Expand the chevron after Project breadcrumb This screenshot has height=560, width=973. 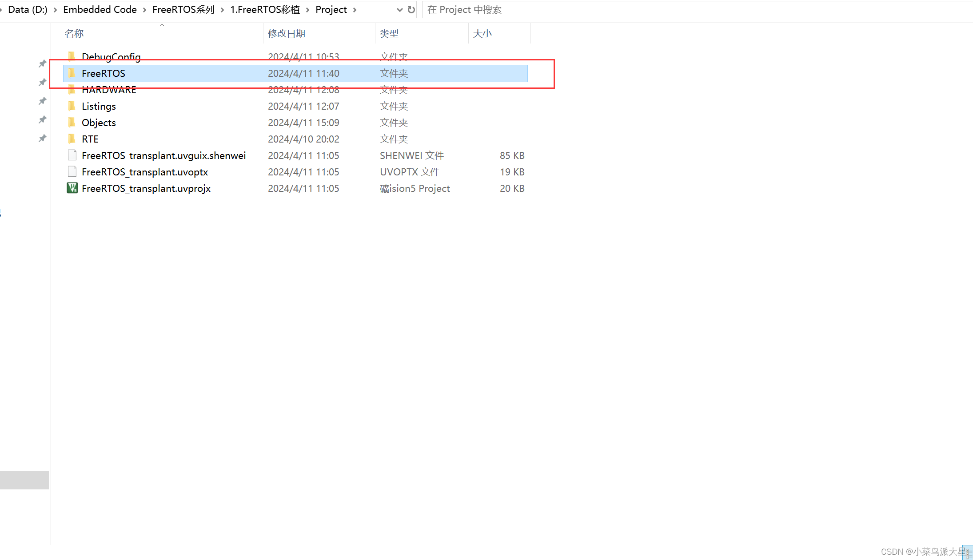(355, 10)
